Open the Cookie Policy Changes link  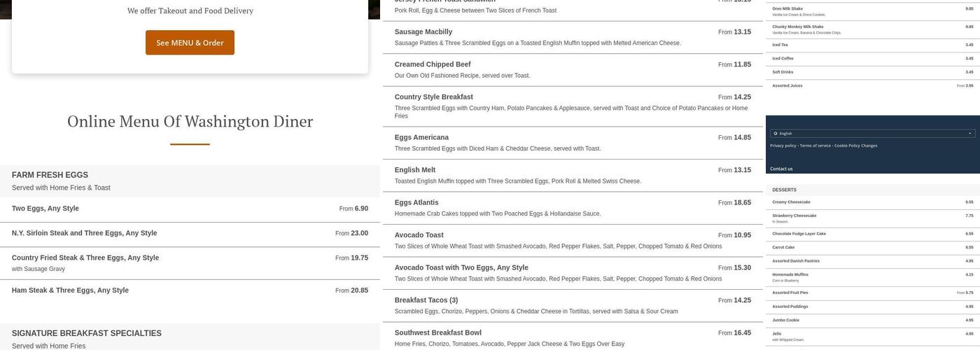pyautogui.click(x=855, y=146)
